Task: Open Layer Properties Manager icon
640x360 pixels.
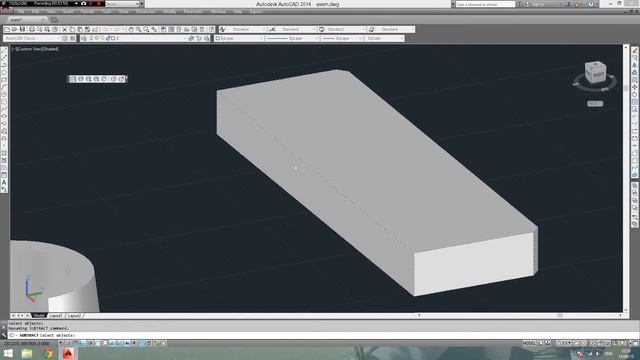Action: click(84, 38)
